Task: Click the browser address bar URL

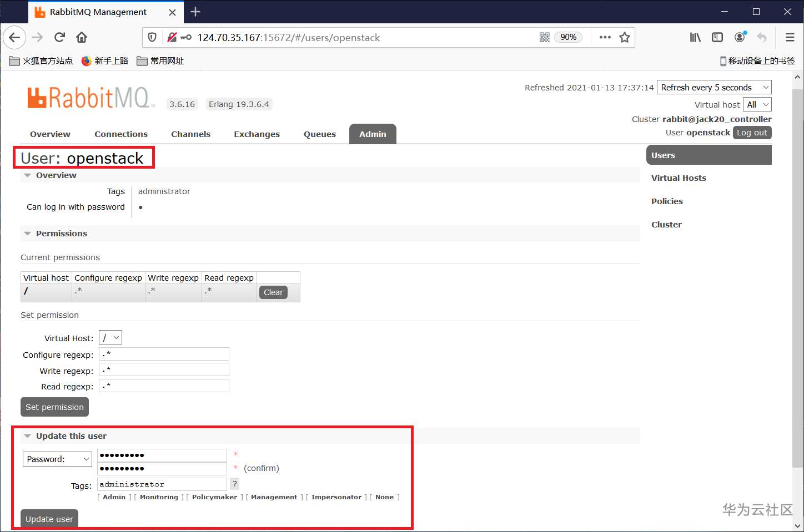Action: 288,37
